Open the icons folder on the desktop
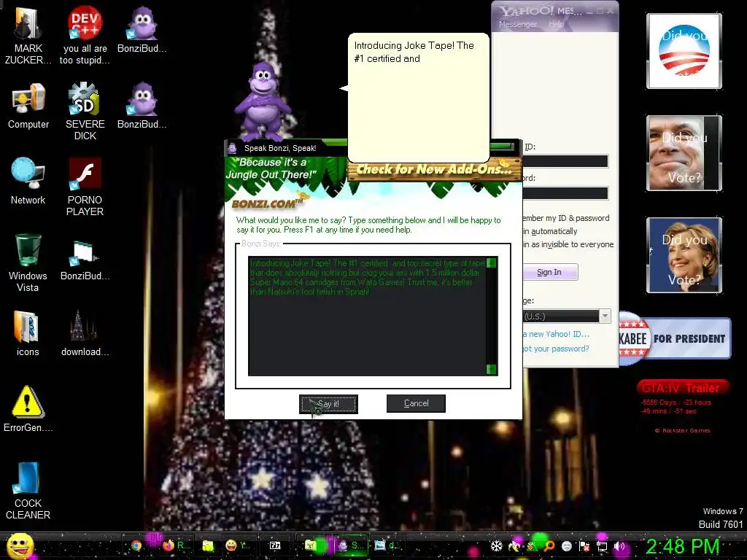Screen dimensions: 747x560 [x=28, y=333]
